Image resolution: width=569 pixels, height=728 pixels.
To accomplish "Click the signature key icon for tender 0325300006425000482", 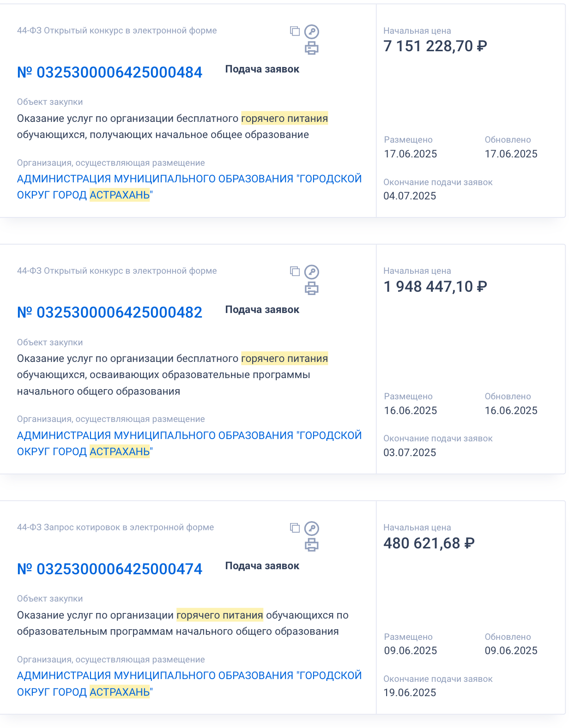I will click(x=312, y=272).
